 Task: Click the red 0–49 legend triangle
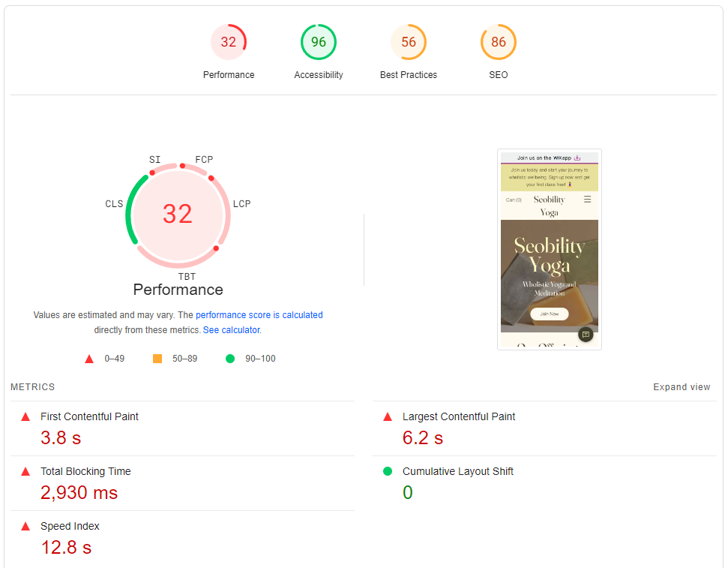88,359
